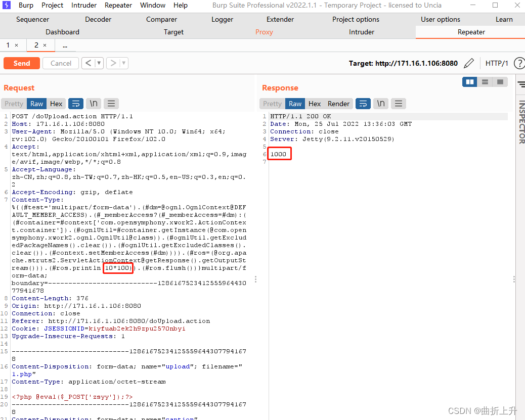Go forward to next request in history
The height and width of the screenshot is (420, 525).
(113, 63)
